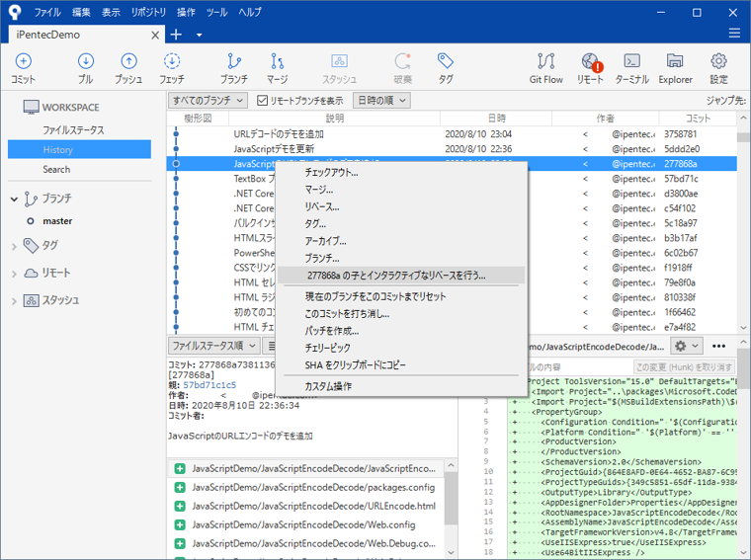751x560 pixels.
Task: Expand the スタッシュ section in sidebar
Action: pyautogui.click(x=14, y=301)
